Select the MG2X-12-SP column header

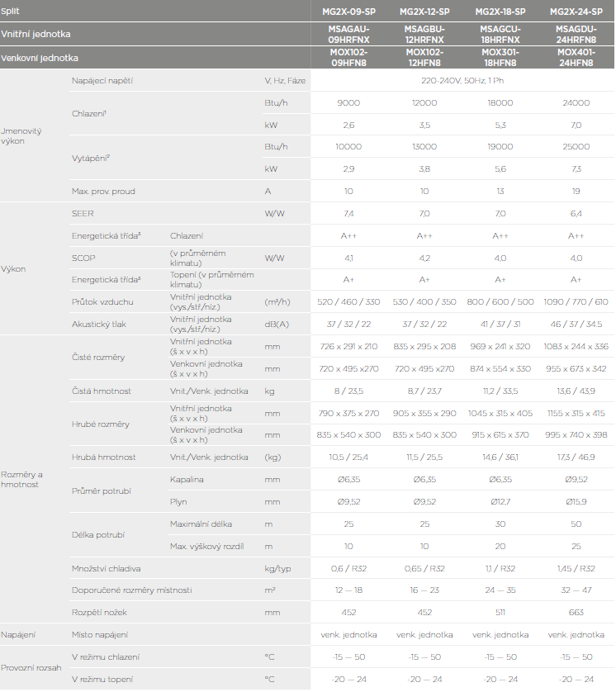tap(424, 12)
